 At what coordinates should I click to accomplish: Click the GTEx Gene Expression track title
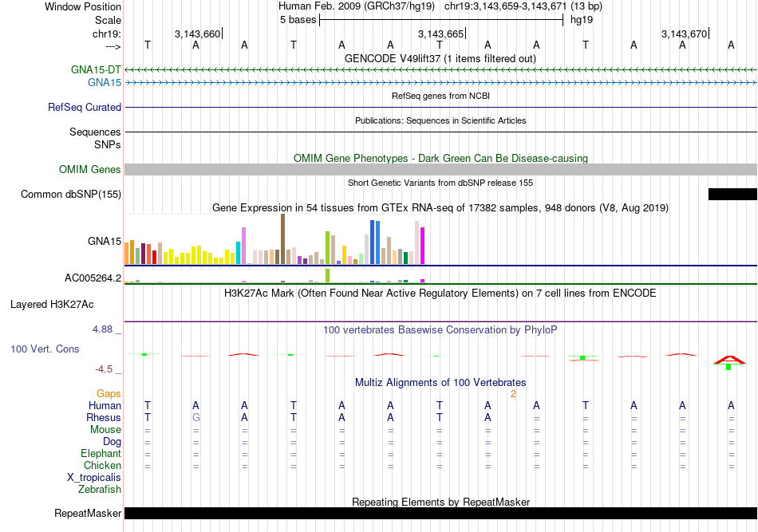[x=440, y=207]
